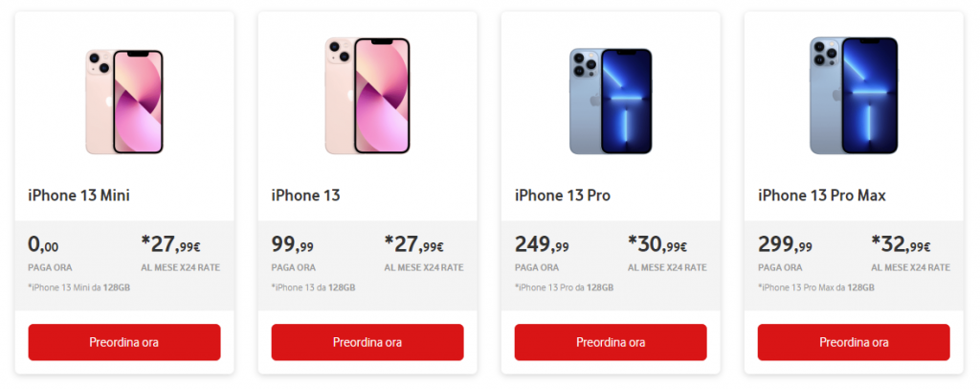
Task: Click the 299,99 pay-now price
Action: click(785, 244)
